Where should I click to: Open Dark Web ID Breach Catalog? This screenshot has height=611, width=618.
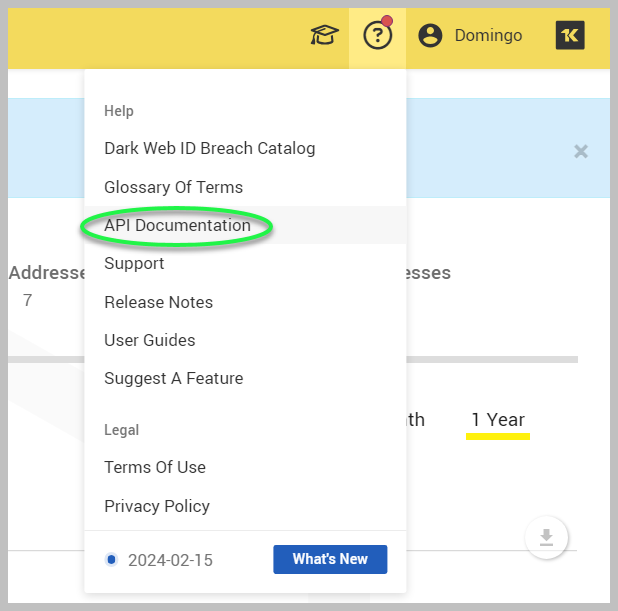coord(209,149)
